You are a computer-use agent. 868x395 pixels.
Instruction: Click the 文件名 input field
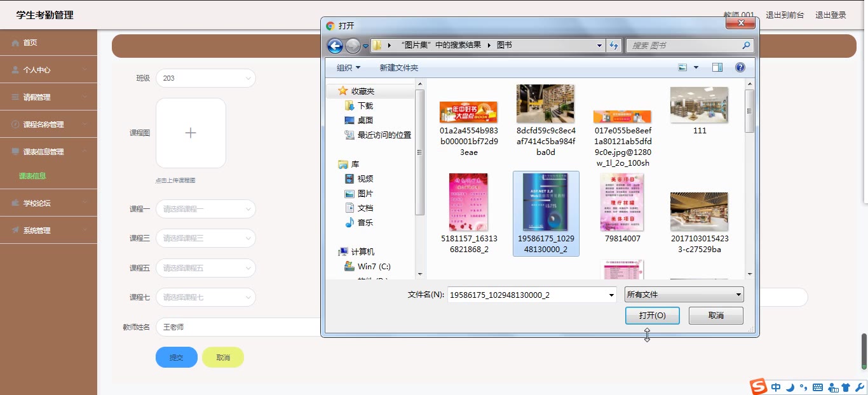click(x=527, y=295)
